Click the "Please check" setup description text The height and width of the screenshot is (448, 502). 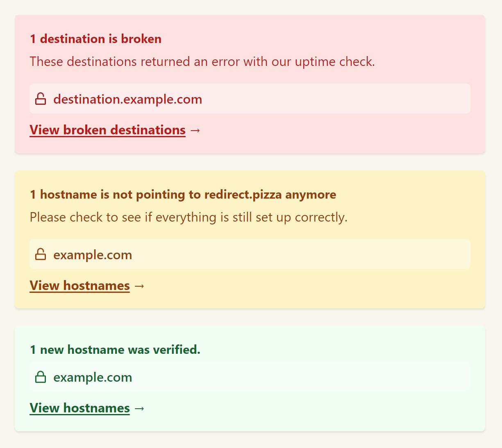click(189, 217)
